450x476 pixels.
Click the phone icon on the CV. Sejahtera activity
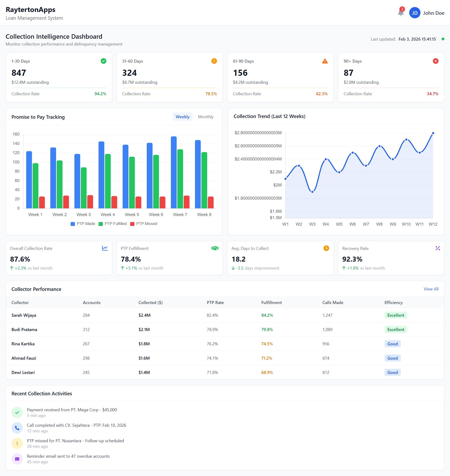pyautogui.click(x=17, y=428)
